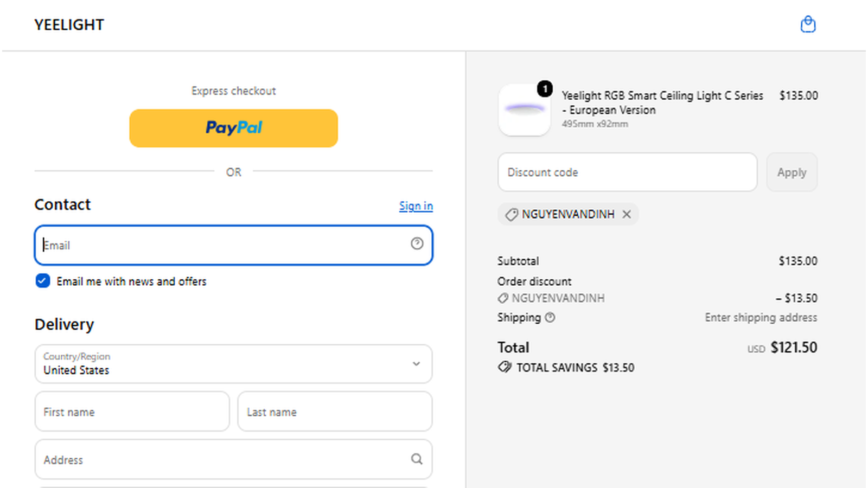Click the Discount code input
The height and width of the screenshot is (488, 868).
click(x=627, y=172)
